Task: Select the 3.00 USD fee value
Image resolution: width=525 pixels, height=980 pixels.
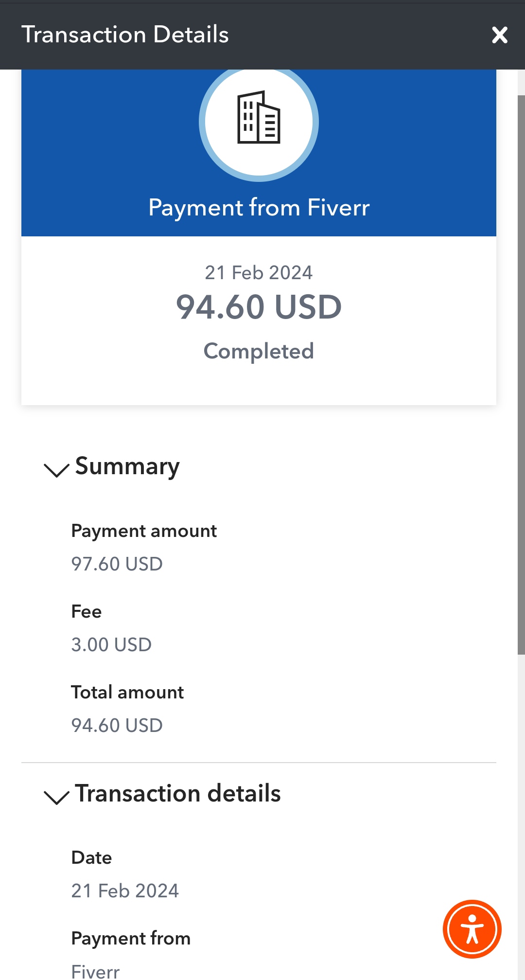Action: point(111,645)
